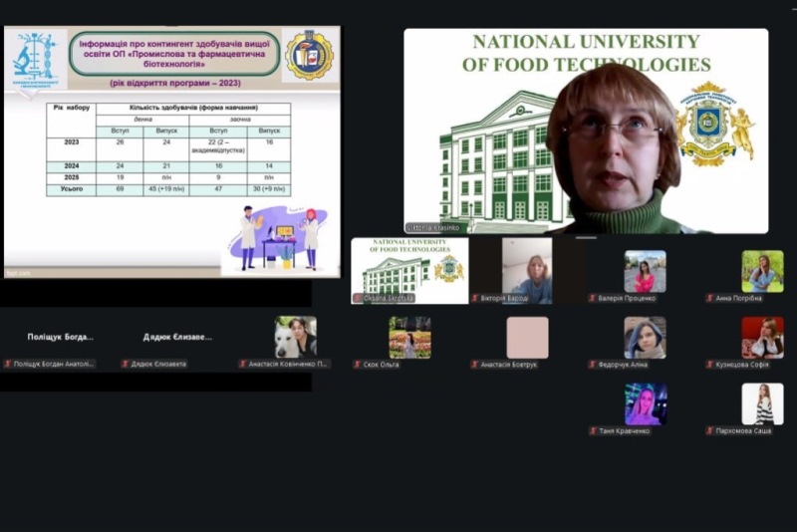Viewport: 797px width, 532px height.
Task: Click muted mic icon beside Анастасія Бовтрук
Action: (x=475, y=365)
